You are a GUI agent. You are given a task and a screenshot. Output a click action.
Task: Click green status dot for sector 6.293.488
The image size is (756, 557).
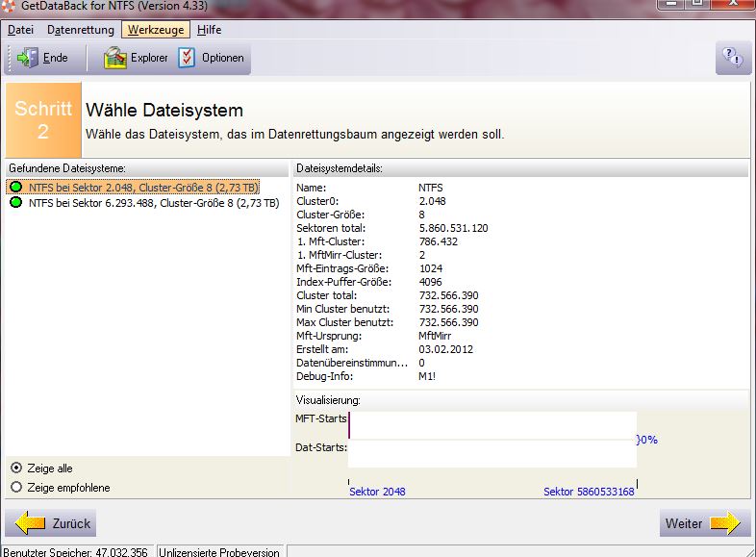click(x=16, y=202)
